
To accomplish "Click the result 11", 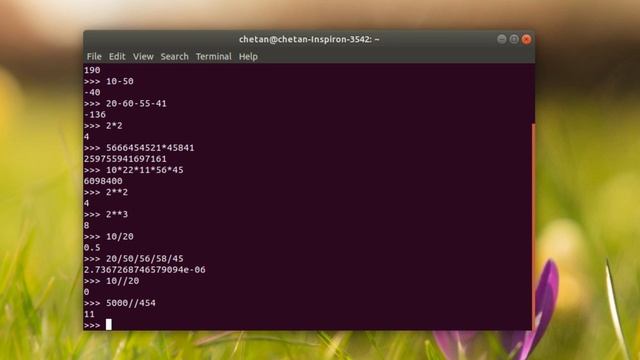I will coord(89,314).
